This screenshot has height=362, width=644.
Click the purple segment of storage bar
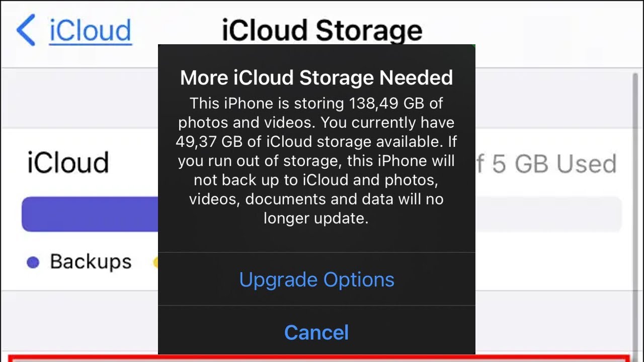[x=90, y=214]
